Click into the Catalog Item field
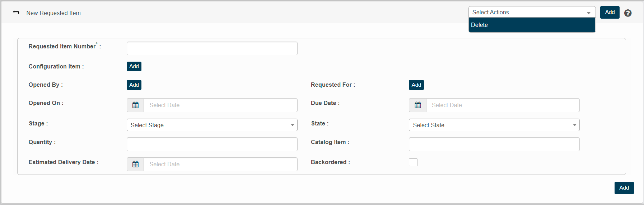 point(494,144)
